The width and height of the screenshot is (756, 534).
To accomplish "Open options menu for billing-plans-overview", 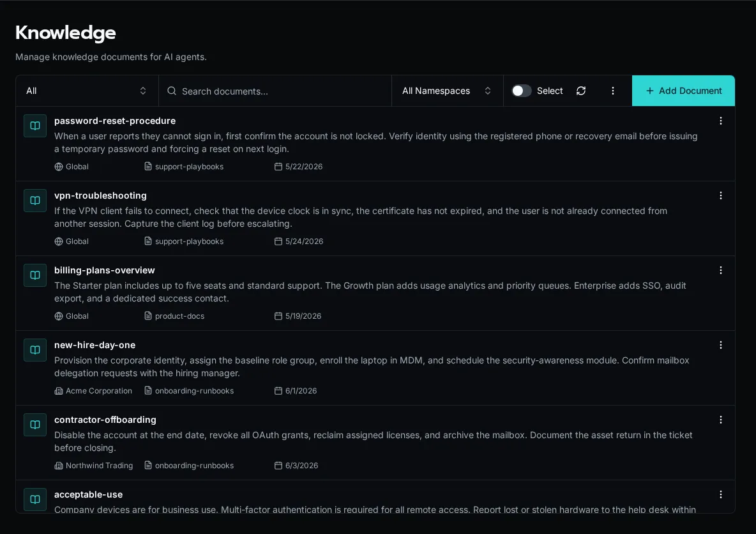I will pos(721,271).
